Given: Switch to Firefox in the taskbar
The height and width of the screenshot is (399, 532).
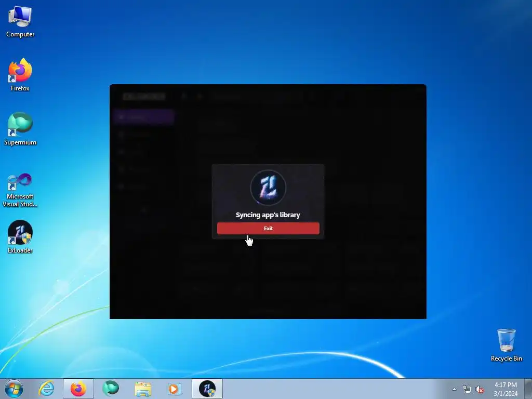Looking at the screenshot, I should (78, 389).
